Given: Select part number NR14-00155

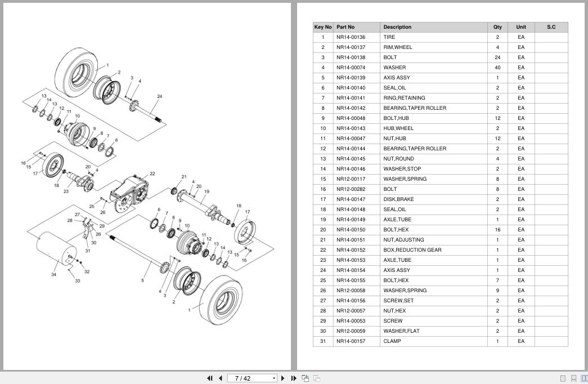Looking at the screenshot, I should pyautogui.click(x=351, y=280).
